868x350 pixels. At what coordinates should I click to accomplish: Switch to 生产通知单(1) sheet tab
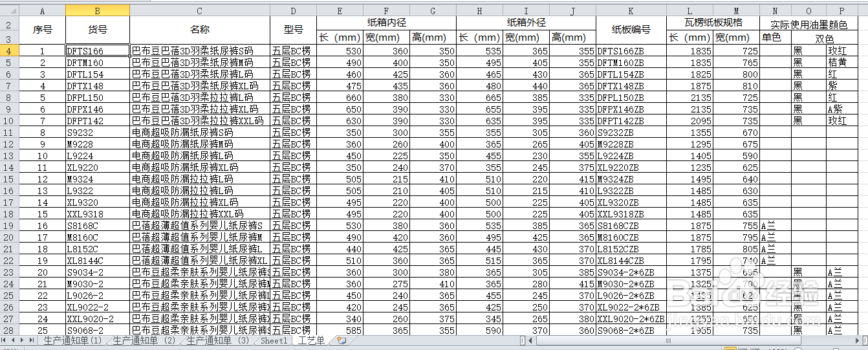click(x=72, y=340)
